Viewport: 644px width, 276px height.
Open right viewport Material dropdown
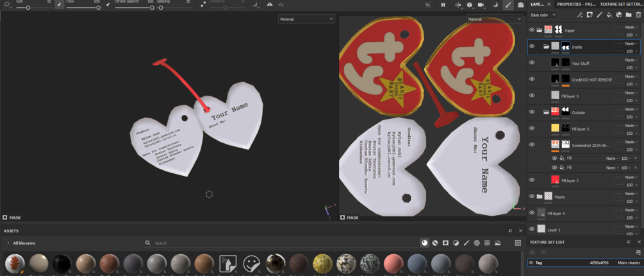click(494, 19)
